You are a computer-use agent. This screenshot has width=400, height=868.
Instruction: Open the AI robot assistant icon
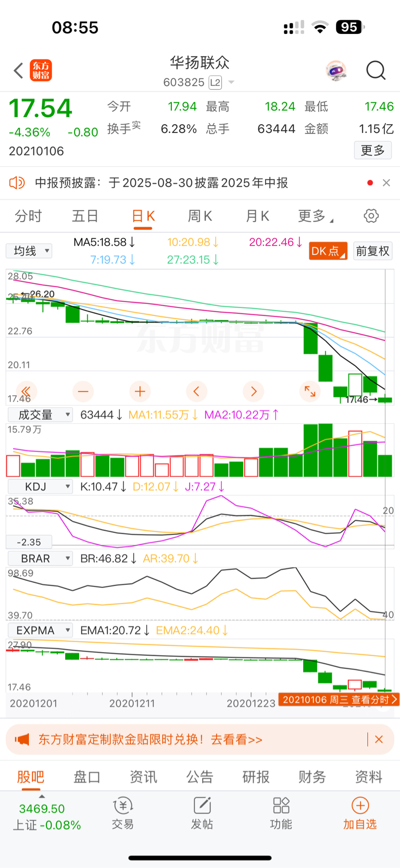coord(336,70)
